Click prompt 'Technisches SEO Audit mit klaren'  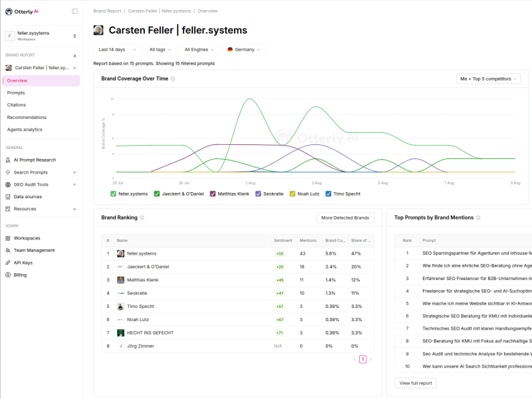477,329
